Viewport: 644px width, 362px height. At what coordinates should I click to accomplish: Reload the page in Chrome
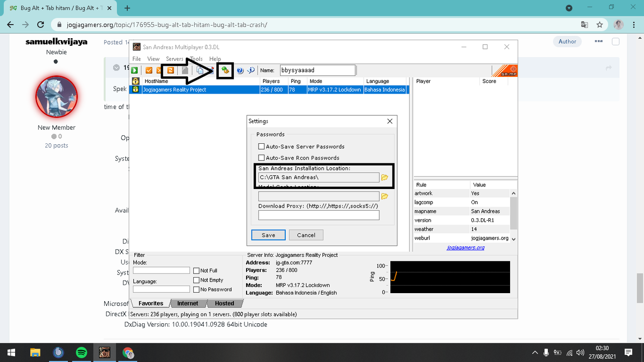pos(41,25)
